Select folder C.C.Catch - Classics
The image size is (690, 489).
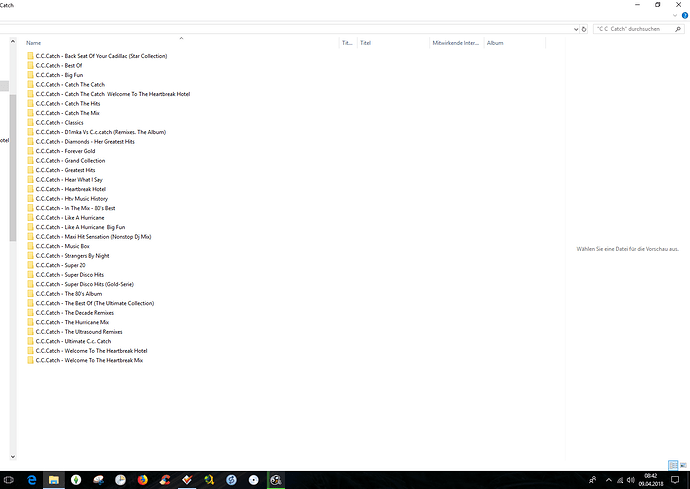click(55, 122)
